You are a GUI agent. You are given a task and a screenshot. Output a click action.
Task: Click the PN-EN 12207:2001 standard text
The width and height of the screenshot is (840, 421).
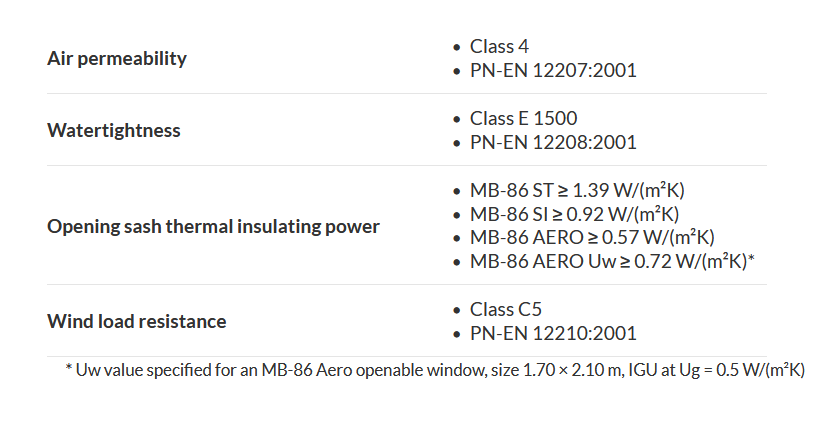tap(553, 71)
